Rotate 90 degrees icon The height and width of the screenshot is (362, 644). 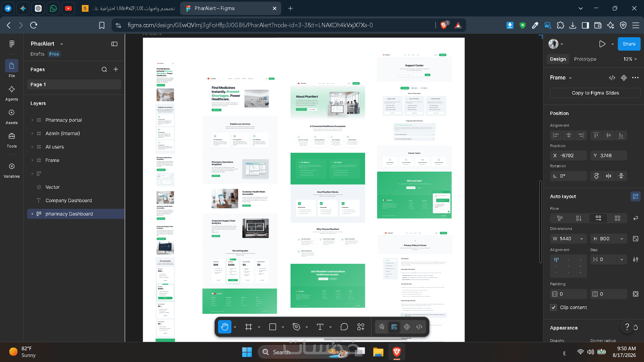[596, 176]
